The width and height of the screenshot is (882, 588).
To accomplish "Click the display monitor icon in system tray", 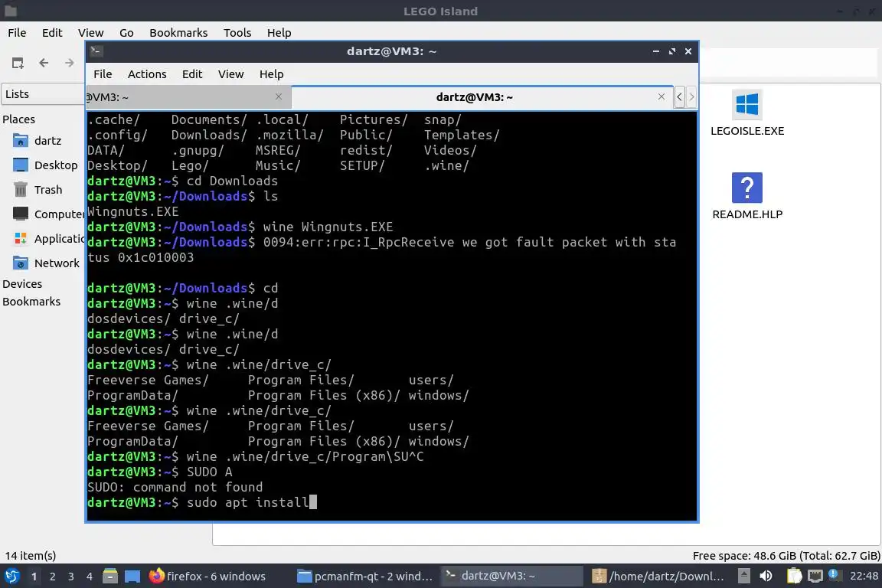I will click(x=815, y=576).
